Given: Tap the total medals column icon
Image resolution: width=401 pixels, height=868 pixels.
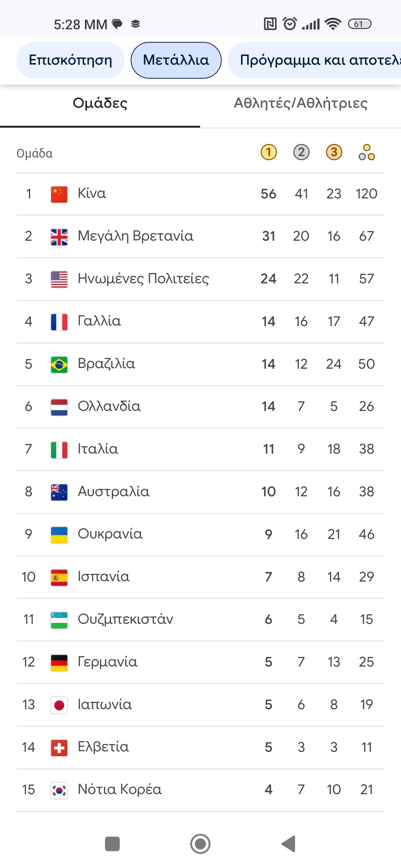Looking at the screenshot, I should [366, 152].
